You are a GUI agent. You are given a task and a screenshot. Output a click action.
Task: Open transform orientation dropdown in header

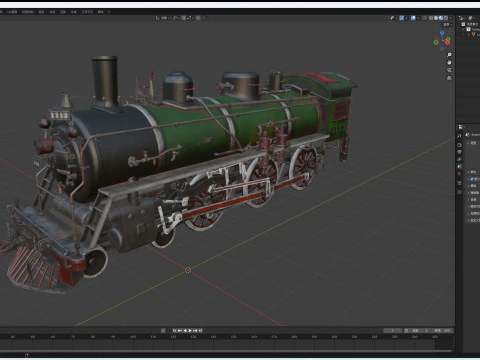tap(163, 18)
